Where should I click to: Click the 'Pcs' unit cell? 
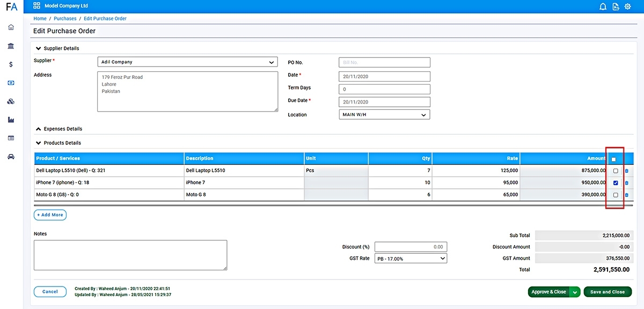[336, 171]
